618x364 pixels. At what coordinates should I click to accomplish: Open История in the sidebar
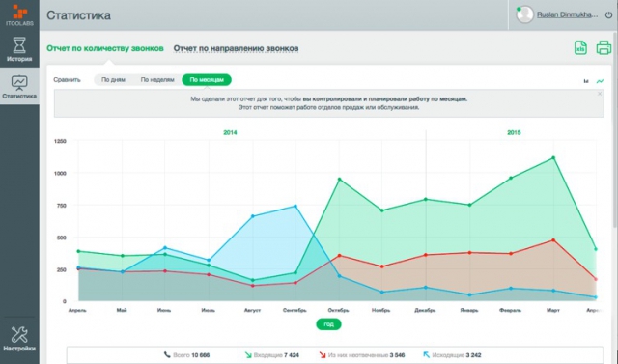pos(19,49)
